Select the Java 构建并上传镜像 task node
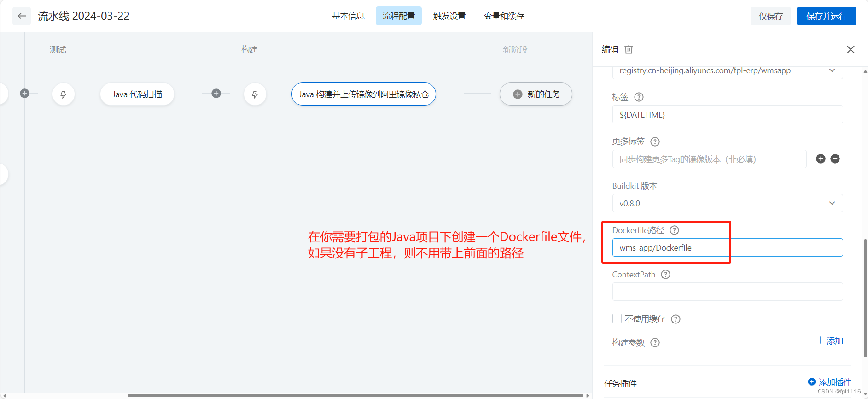Screen dimensions: 868x399 pos(364,94)
